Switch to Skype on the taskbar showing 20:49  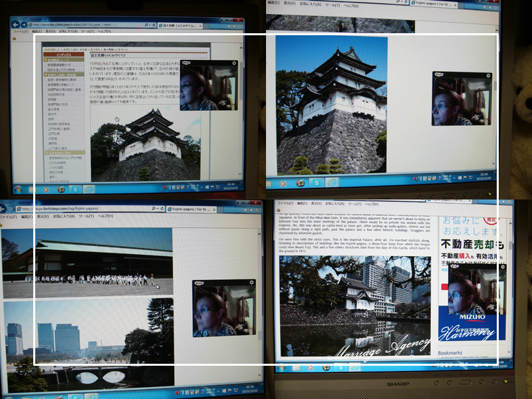pos(317,183)
